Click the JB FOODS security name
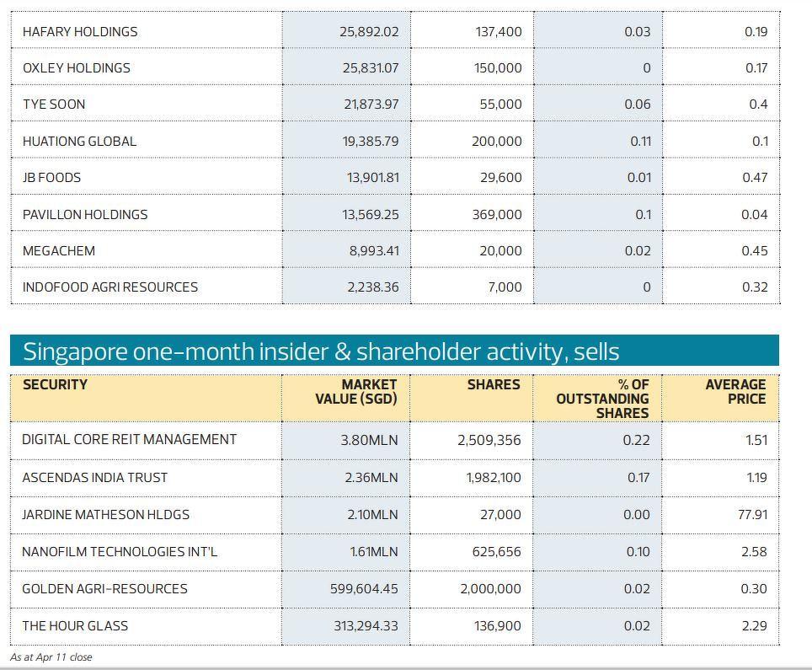The height and width of the screenshot is (670, 812). tap(52, 178)
